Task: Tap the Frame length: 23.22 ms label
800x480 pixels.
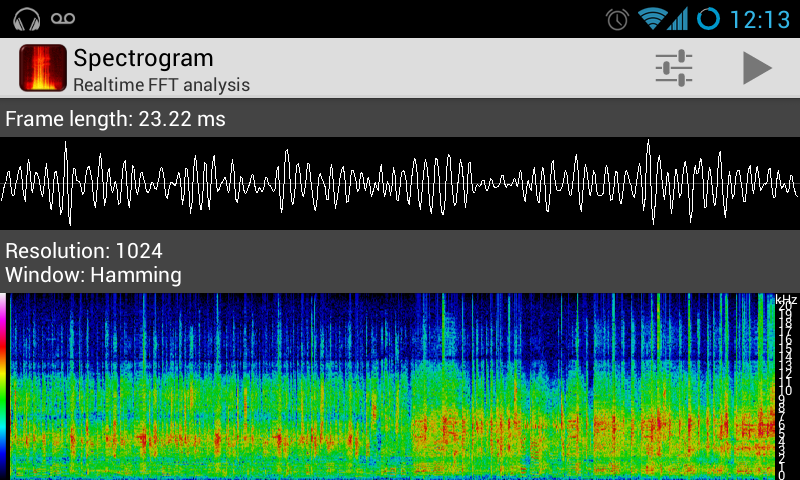Action: click(x=115, y=119)
